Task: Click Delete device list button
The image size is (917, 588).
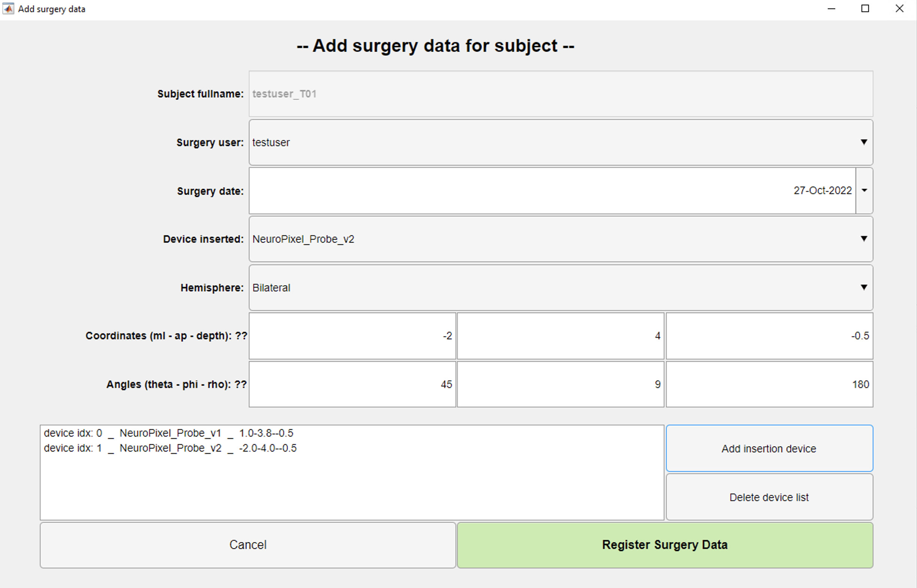Action: [x=769, y=497]
